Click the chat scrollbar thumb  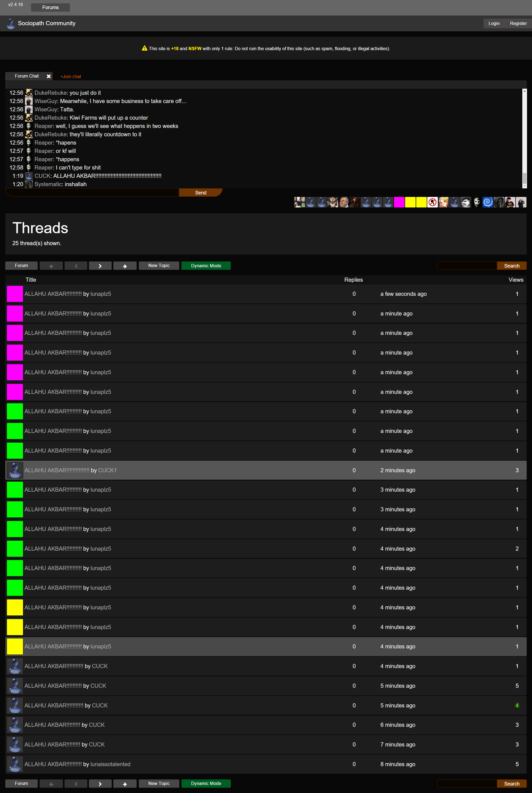click(x=524, y=178)
